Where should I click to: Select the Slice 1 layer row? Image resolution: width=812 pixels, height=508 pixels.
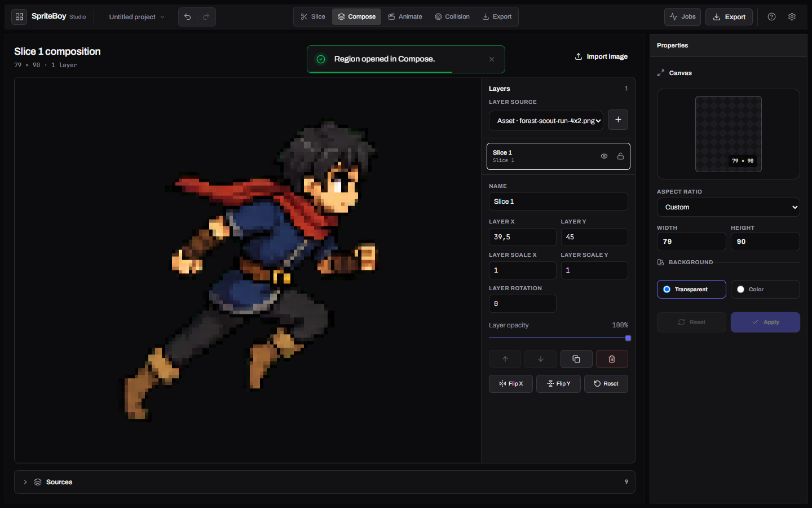coord(558,156)
